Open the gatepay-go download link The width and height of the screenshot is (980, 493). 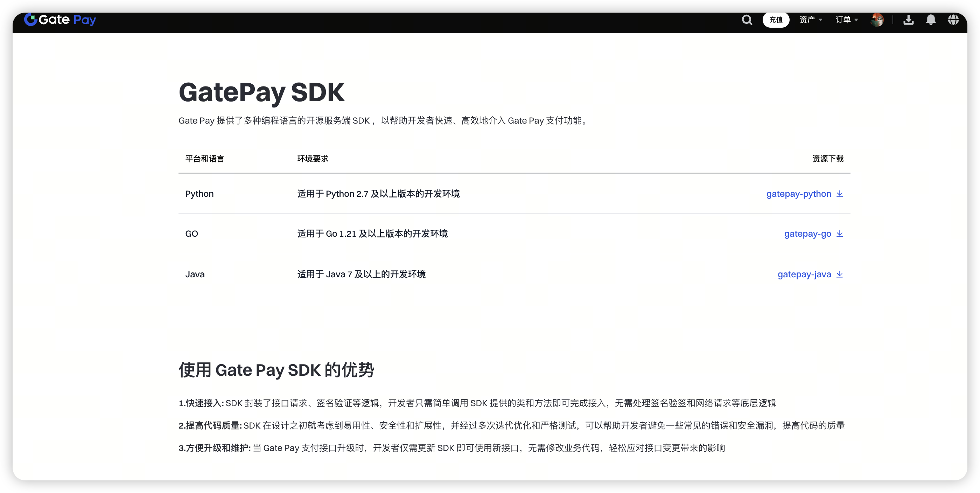[x=807, y=234]
